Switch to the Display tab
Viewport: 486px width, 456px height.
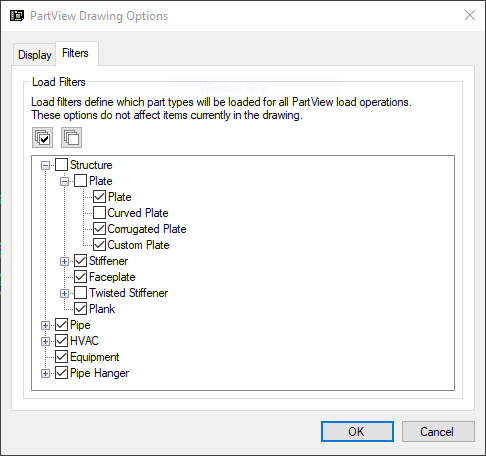pos(35,55)
